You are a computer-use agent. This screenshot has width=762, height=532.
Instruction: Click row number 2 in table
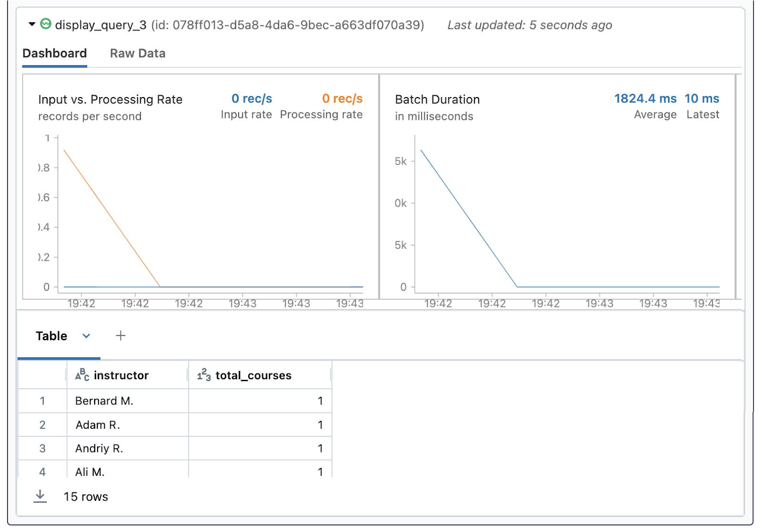tap(42, 424)
